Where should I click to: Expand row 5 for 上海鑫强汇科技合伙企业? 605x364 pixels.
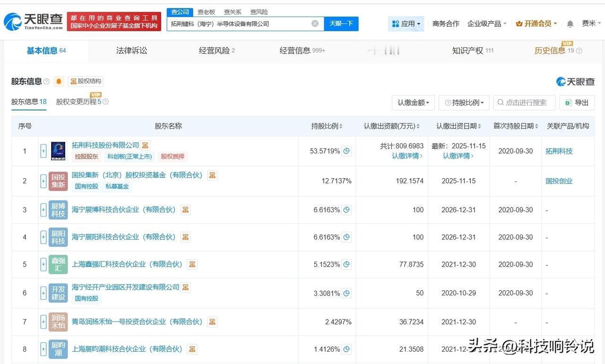pyautogui.click(x=43, y=264)
